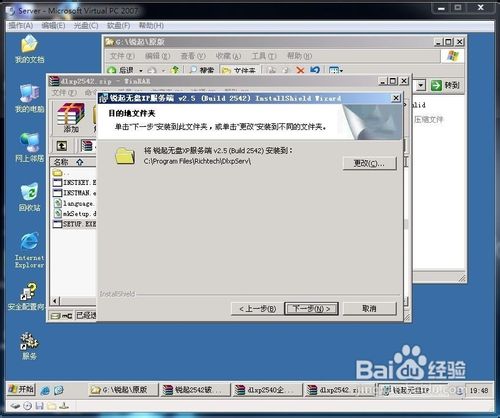Select INSTKEY file in WinRAR list
Screen dimensions: 500x418
click(75, 182)
